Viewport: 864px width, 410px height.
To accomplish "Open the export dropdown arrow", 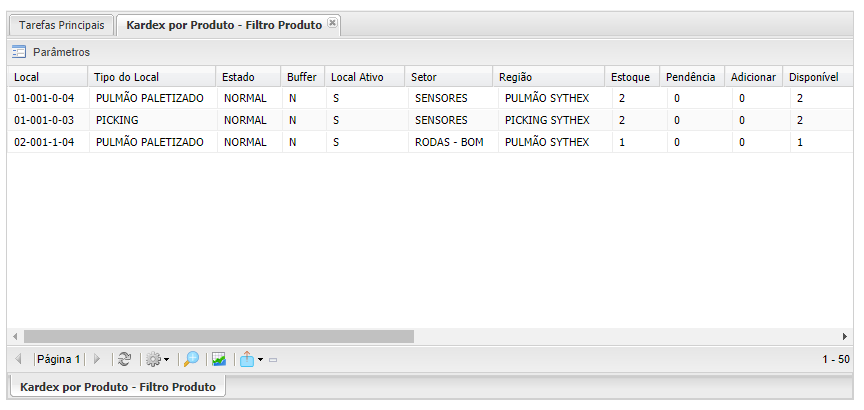I will point(260,359).
